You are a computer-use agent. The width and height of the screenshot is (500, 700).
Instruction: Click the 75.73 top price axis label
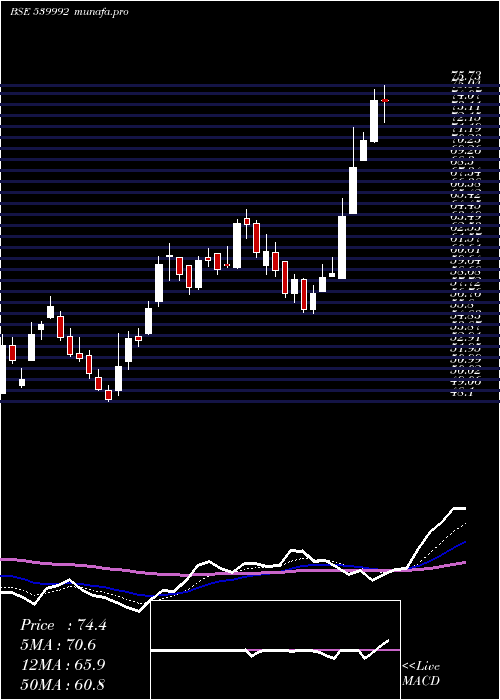tap(466, 76)
